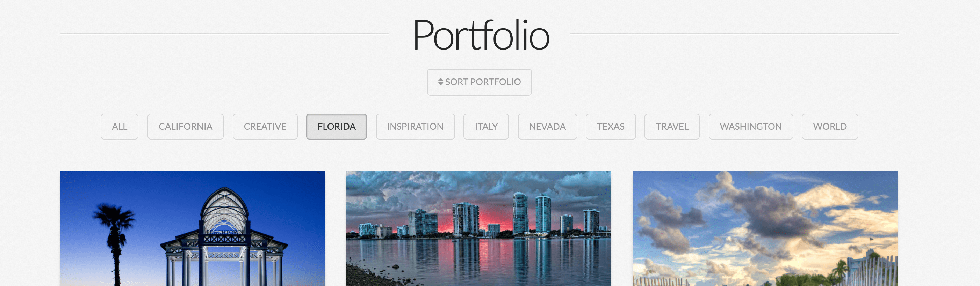Toggle the active Florida filter
Viewport: 980px width, 286px height.
tap(336, 127)
